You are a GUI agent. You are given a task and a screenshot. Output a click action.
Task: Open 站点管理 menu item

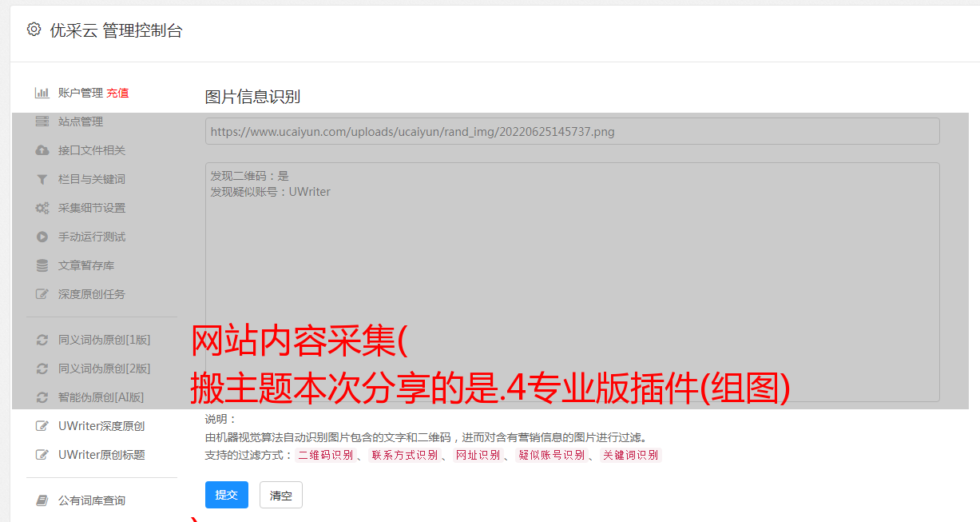pos(81,122)
